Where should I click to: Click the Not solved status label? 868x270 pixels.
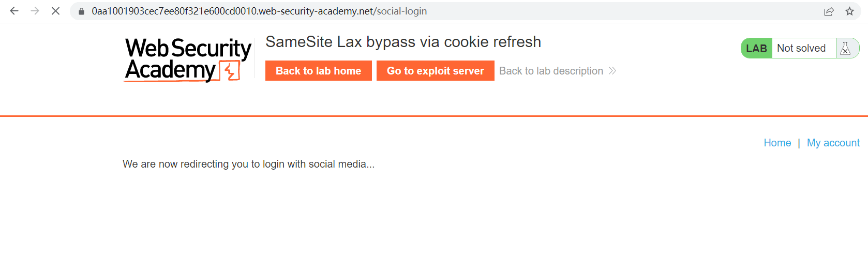tap(801, 48)
